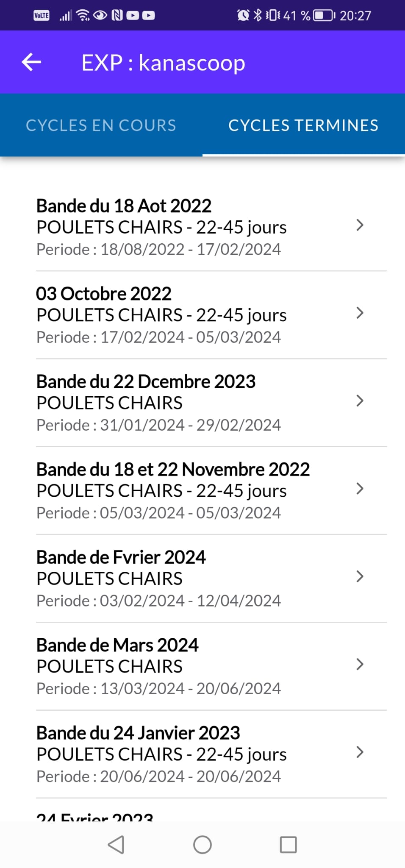405x868 pixels.
Task: Open chevron beside 03 Octobre 2022
Action: point(360,313)
